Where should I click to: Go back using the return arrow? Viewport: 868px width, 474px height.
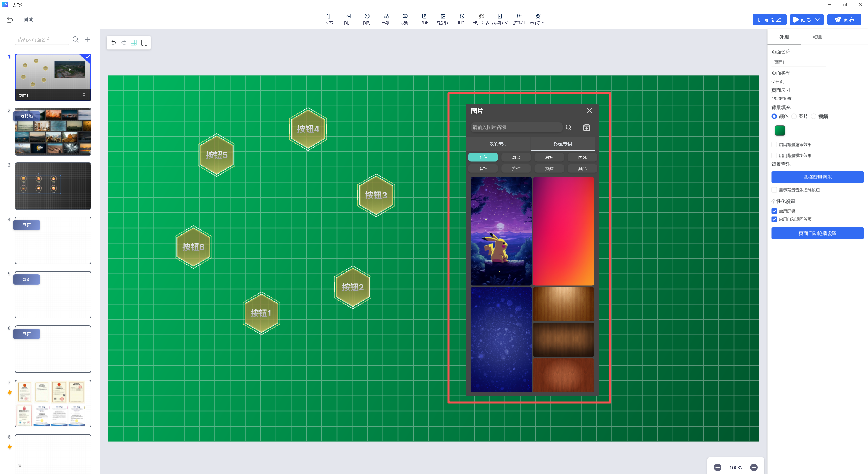point(10,19)
